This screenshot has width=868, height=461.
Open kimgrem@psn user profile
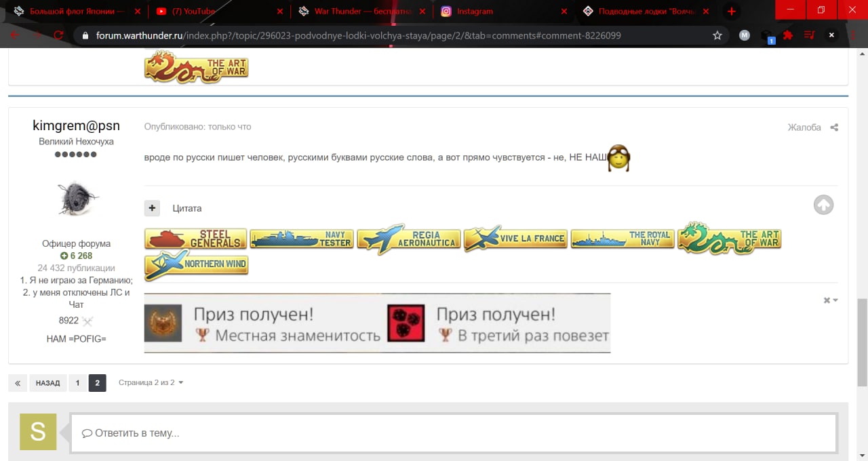(76, 125)
